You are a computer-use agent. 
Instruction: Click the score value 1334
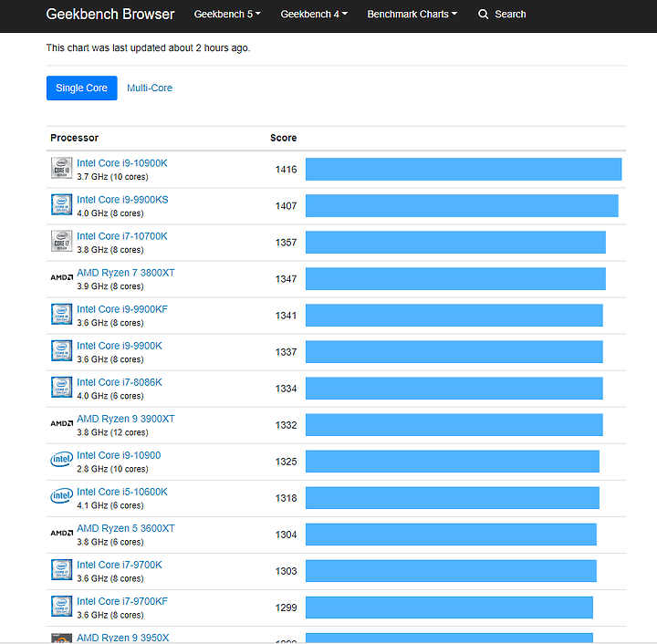286,389
